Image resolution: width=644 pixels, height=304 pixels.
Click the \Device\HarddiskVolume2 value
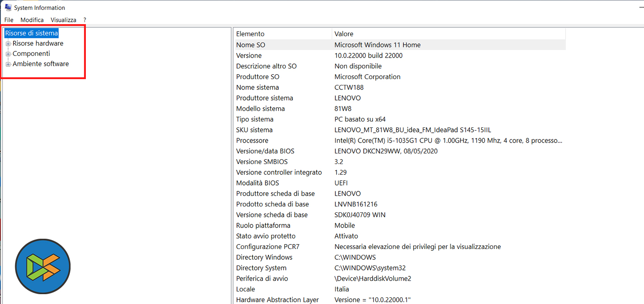tap(373, 279)
